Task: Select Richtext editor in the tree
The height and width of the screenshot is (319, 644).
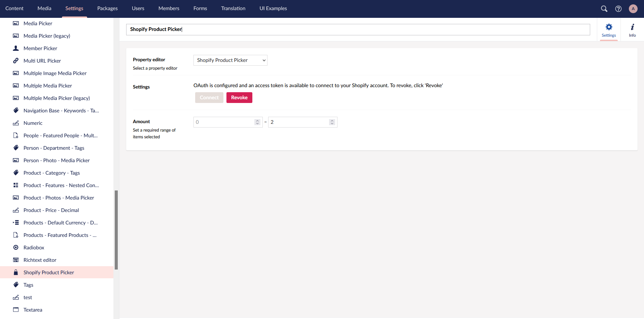Action: pyautogui.click(x=40, y=260)
